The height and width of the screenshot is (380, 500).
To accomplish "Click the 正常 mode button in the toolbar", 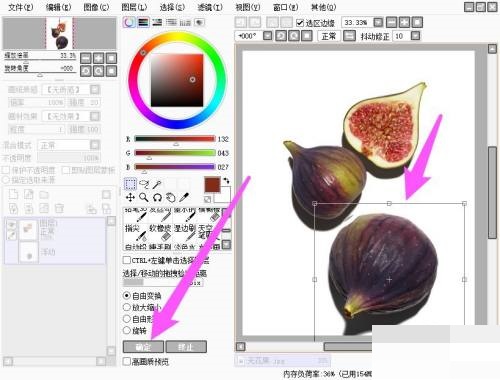I will pos(329,36).
